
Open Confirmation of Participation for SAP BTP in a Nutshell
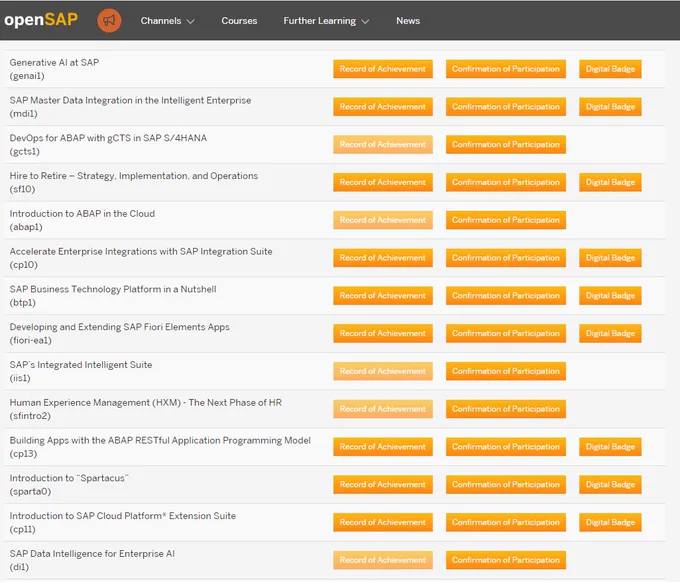click(506, 295)
